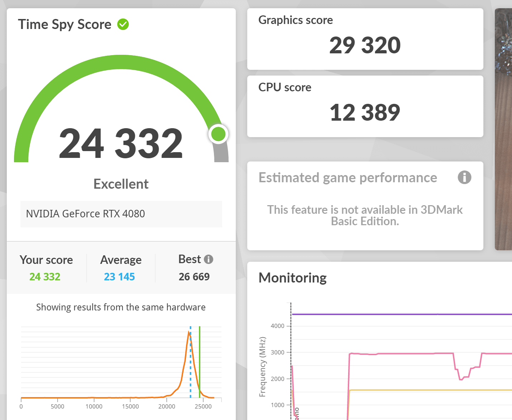Click the green your-score marker line

click(200, 362)
